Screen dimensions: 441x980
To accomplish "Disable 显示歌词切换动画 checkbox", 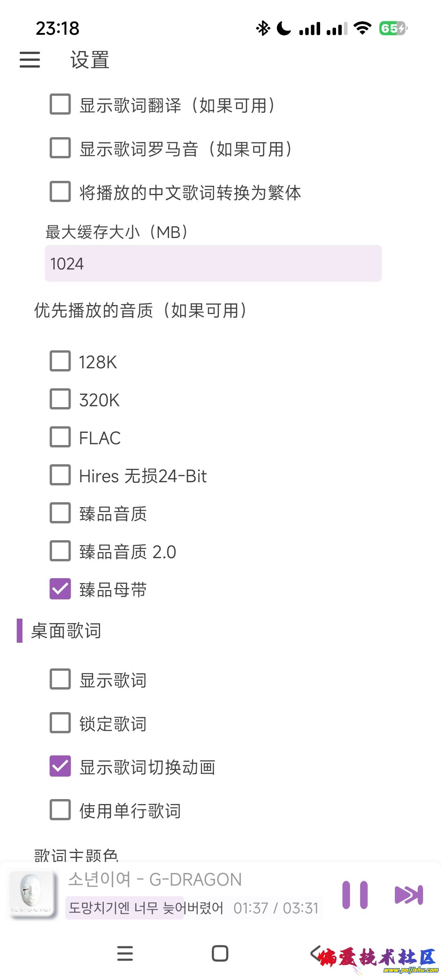I will [x=60, y=766].
